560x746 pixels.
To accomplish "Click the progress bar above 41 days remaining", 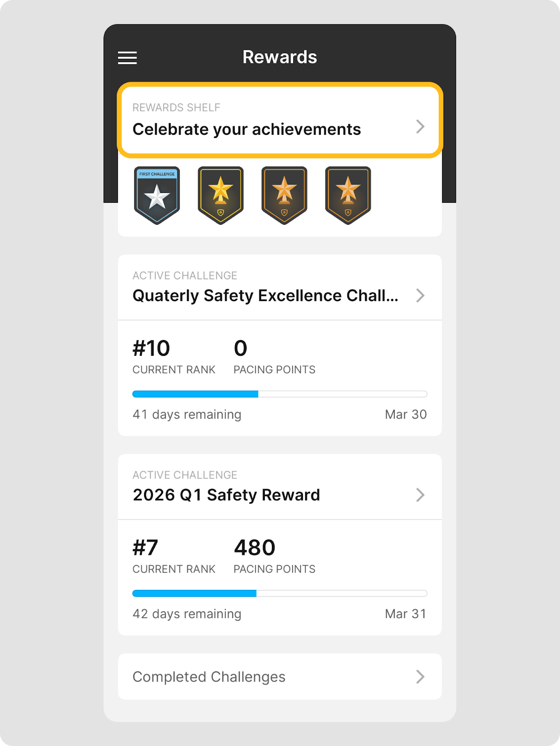I will [280, 394].
